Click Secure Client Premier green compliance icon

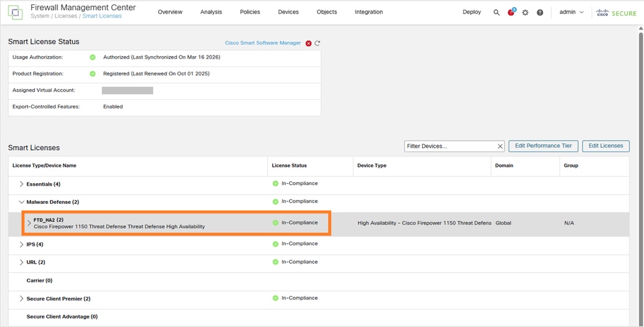click(275, 298)
